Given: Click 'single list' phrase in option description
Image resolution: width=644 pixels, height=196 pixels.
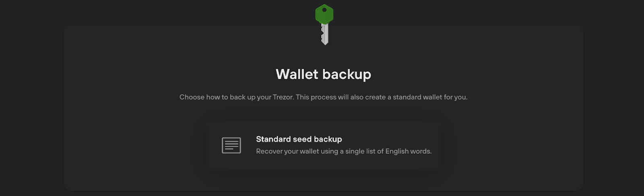Looking at the screenshot, I should pos(360,151).
